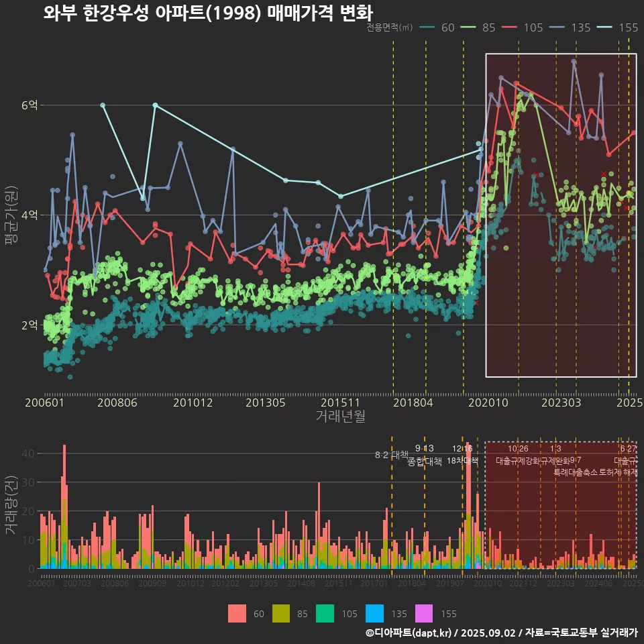The width and height of the screenshot is (644, 644).
Task: Click 202303 on the price chart x-axis
Action: (561, 402)
